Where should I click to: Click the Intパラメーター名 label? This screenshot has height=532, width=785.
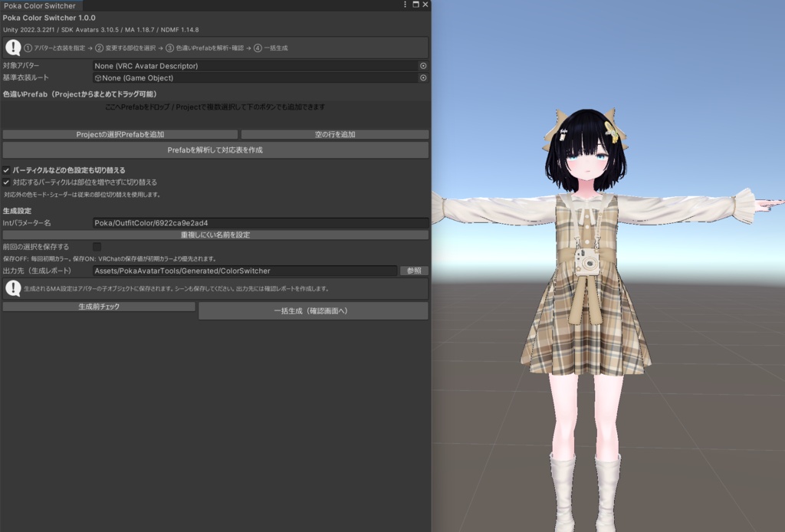tap(27, 223)
